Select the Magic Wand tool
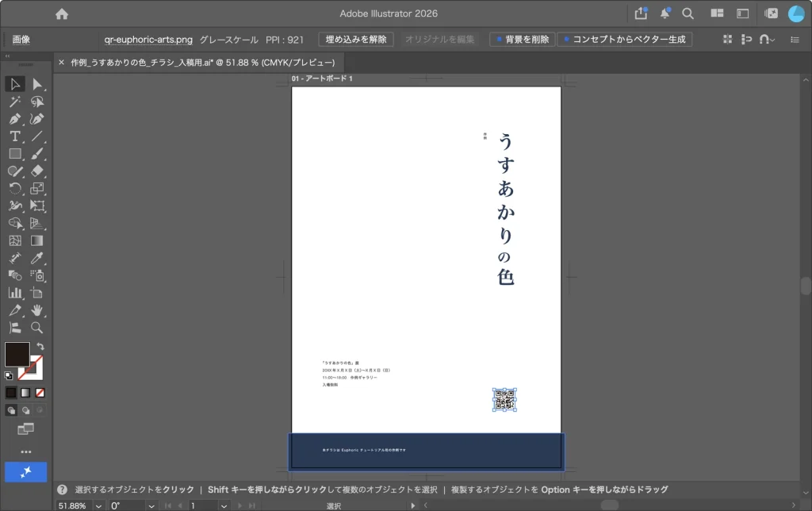This screenshot has height=511, width=812. coord(15,102)
